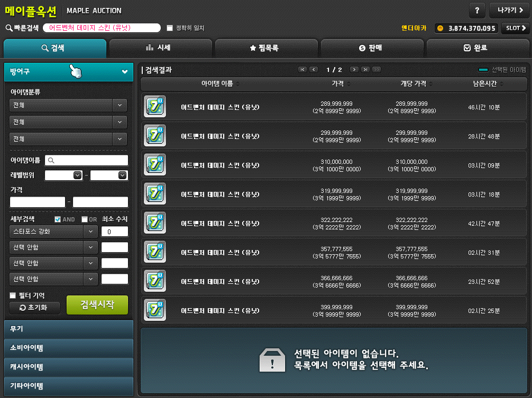532x398 pixels.
Task: Go to previous results page
Action: coord(314,69)
